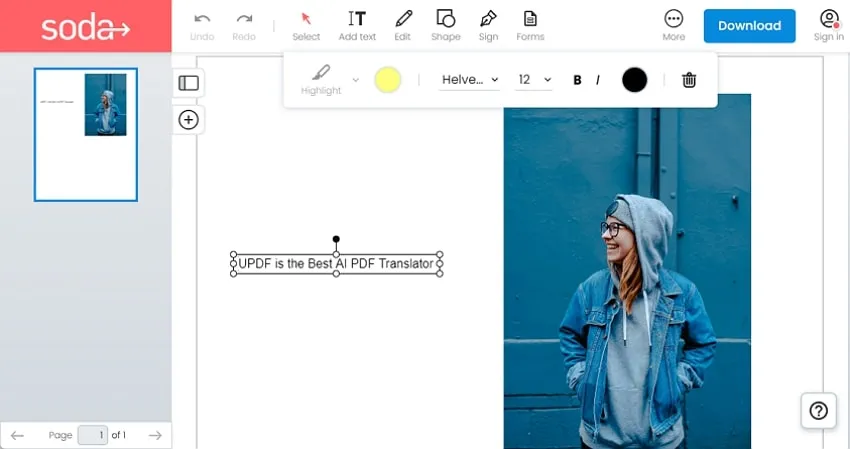Delete the selected text box

[689, 80]
